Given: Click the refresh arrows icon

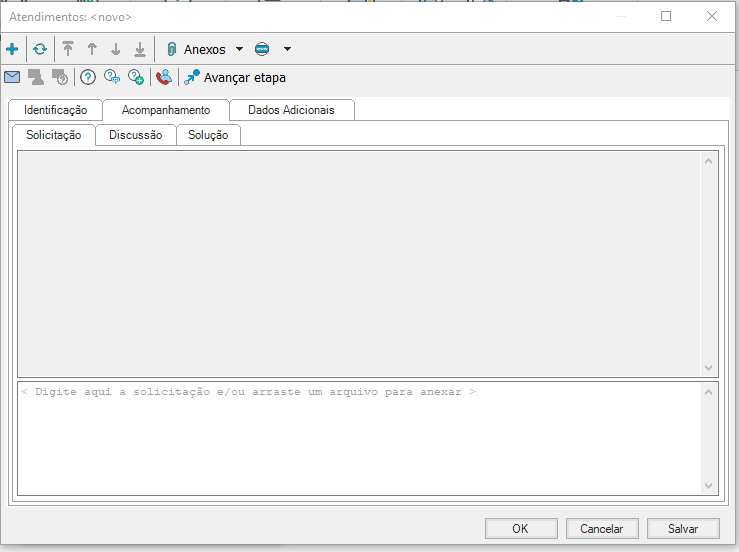Looking at the screenshot, I should 40,49.
